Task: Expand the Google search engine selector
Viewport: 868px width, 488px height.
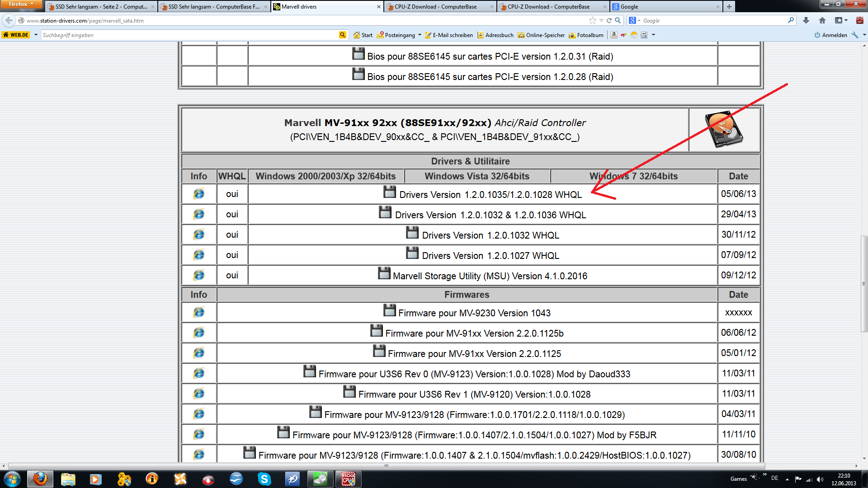Action: coord(634,20)
